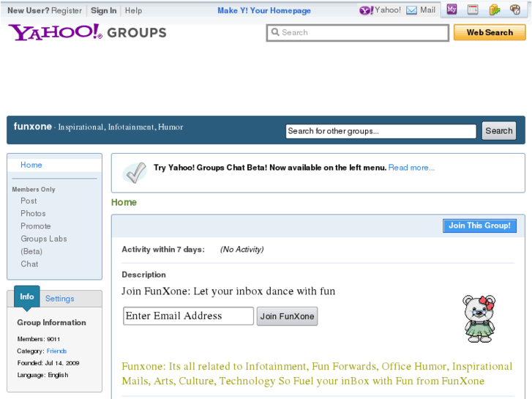Click the olive Funxone description paragraph
Viewport: 532px width, 399px height.
(317, 373)
